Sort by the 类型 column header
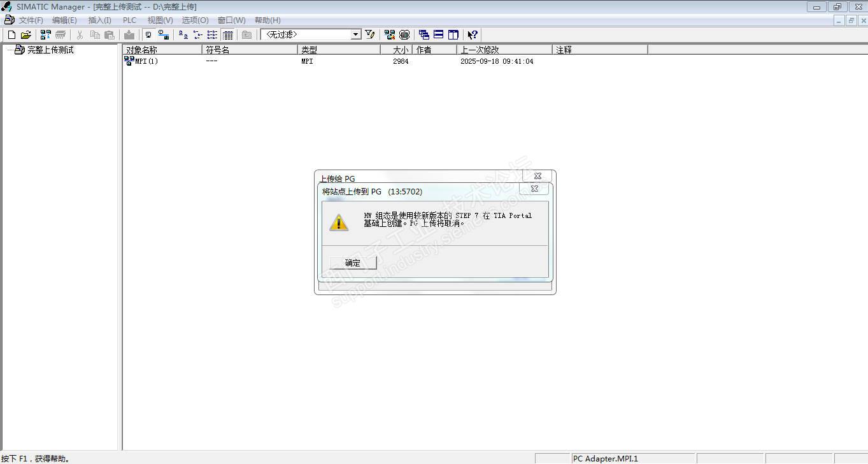868x464 pixels. (x=339, y=50)
